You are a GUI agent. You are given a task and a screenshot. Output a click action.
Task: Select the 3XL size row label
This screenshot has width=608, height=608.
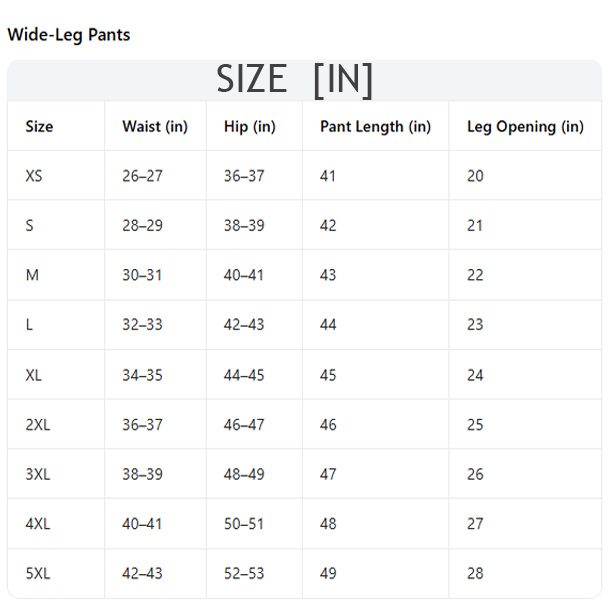pyautogui.click(x=38, y=474)
